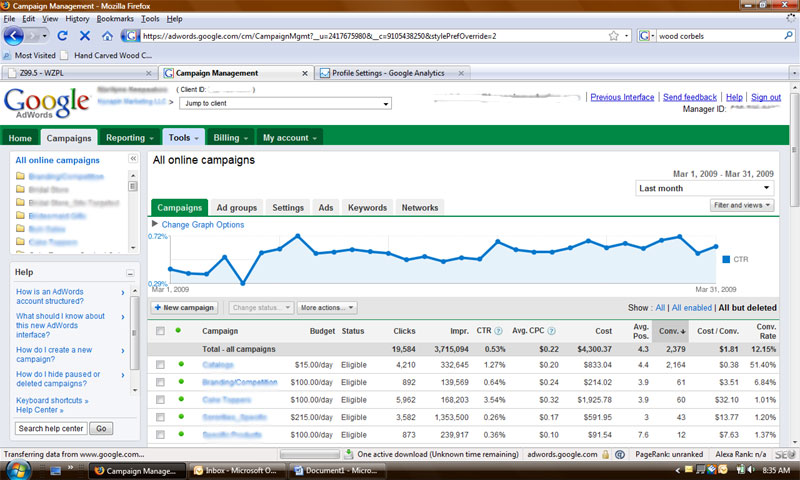
Task: Switch to the Ad groups tab
Action: tap(237, 208)
